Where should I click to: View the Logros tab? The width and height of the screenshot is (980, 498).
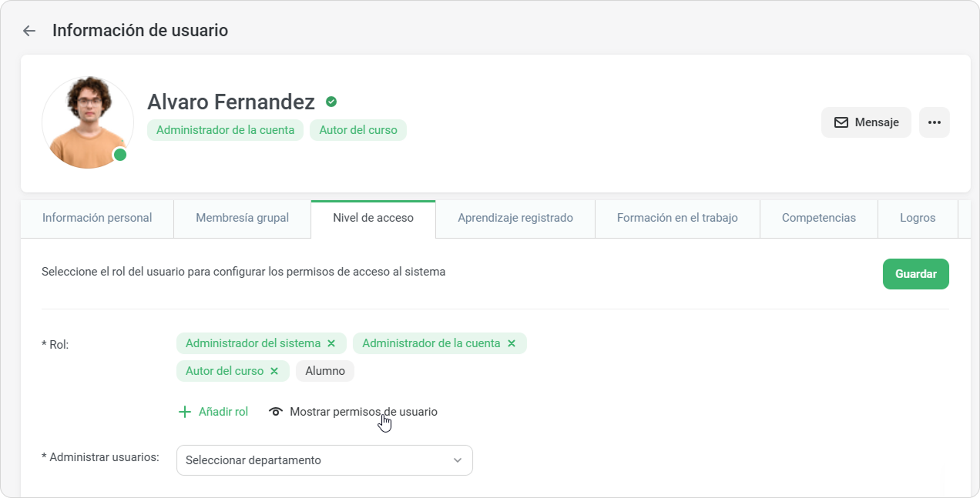click(x=917, y=218)
